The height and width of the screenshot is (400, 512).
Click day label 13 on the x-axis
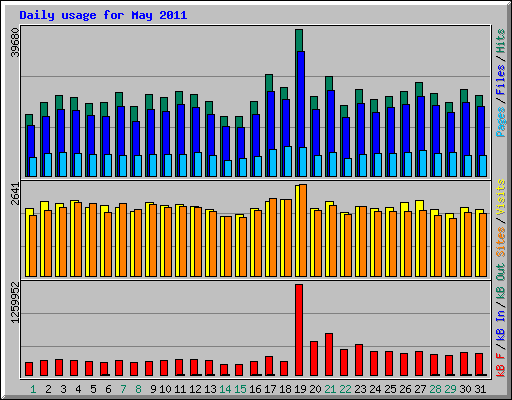click(210, 389)
